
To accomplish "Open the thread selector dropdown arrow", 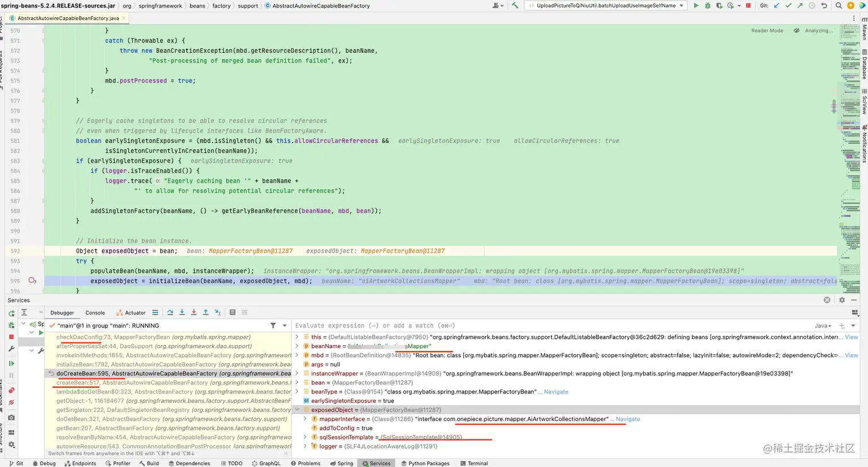I will 285,326.
